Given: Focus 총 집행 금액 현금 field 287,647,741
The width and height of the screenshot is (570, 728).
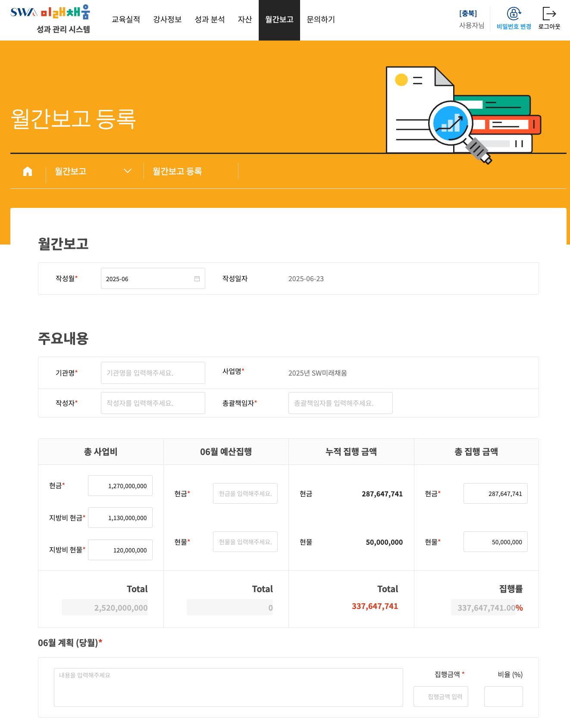Looking at the screenshot, I should tap(495, 493).
